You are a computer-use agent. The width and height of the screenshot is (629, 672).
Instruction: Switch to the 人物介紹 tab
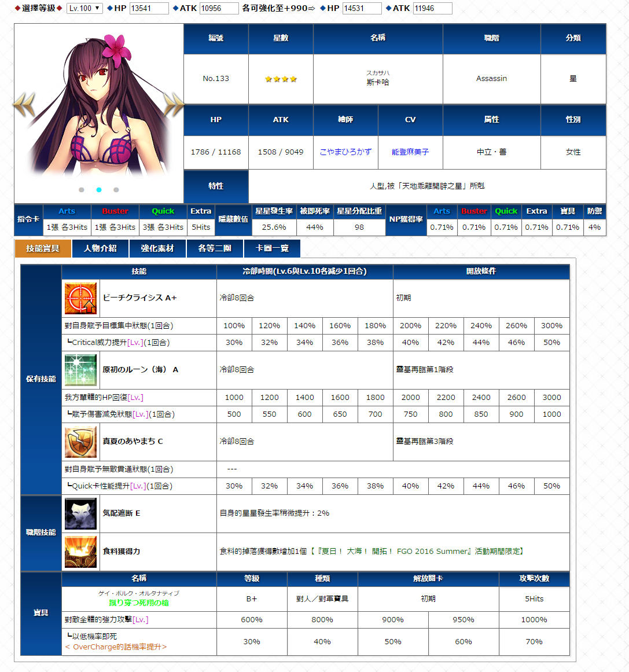pos(100,248)
